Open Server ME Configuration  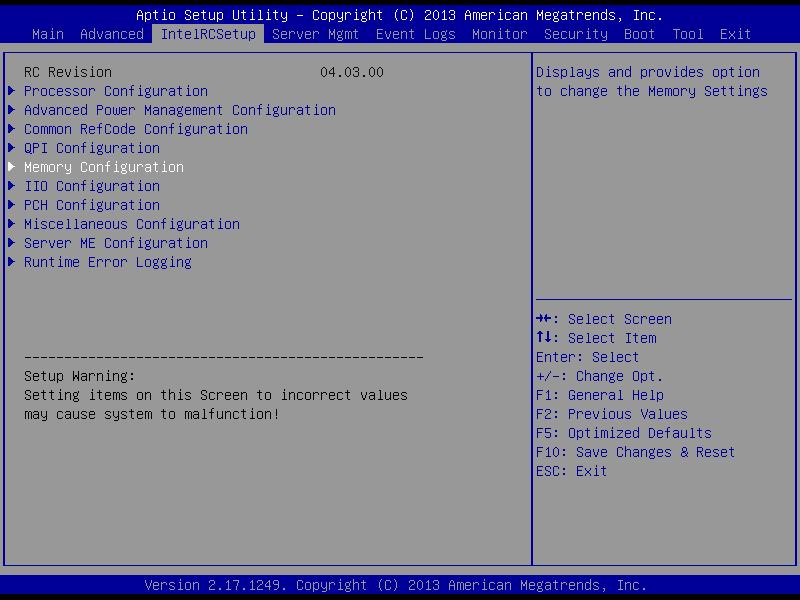(x=116, y=243)
